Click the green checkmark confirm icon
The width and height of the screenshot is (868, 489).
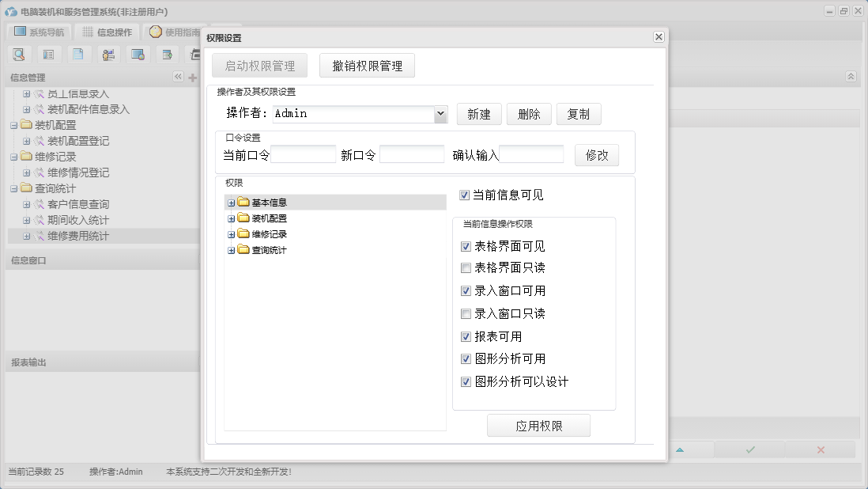[750, 449]
